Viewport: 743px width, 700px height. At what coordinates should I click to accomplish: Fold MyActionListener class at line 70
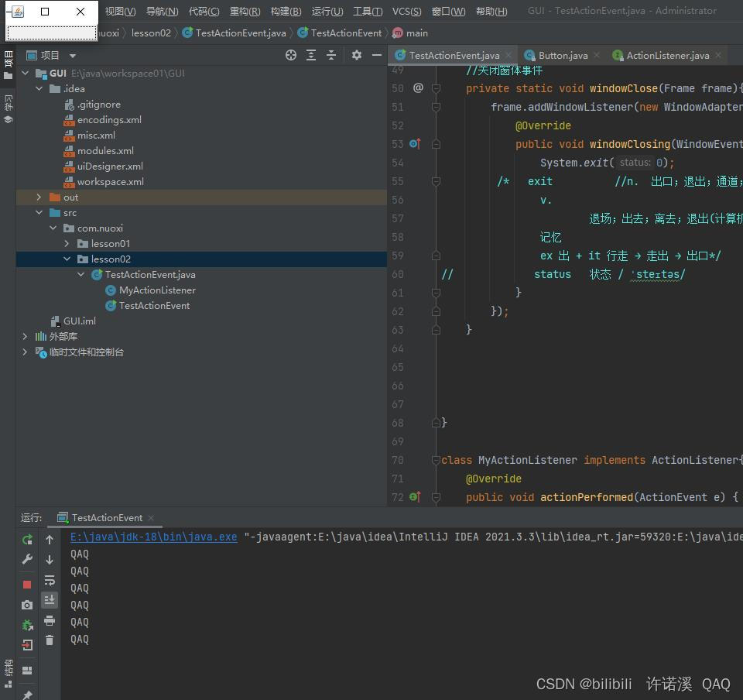pyautogui.click(x=436, y=460)
